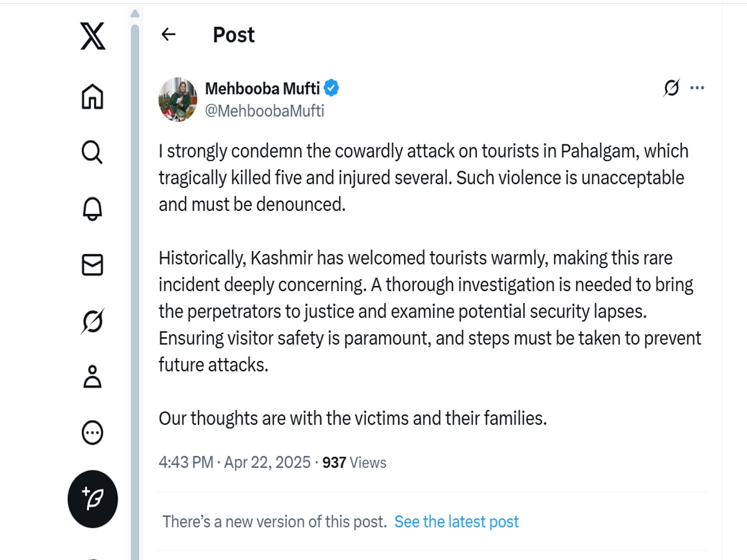Click the vertical scrollbar beside the sidebar
The image size is (747, 560).
pyautogui.click(x=135, y=286)
